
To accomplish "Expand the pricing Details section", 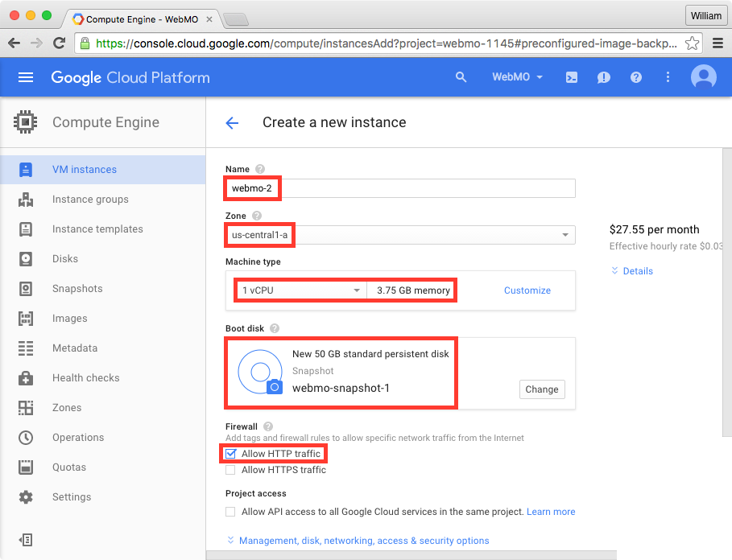I will coord(632,271).
